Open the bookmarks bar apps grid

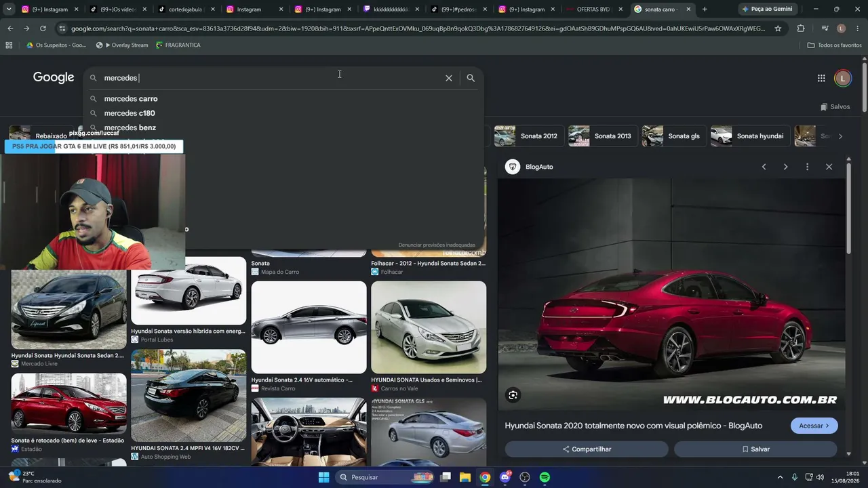click(9, 45)
